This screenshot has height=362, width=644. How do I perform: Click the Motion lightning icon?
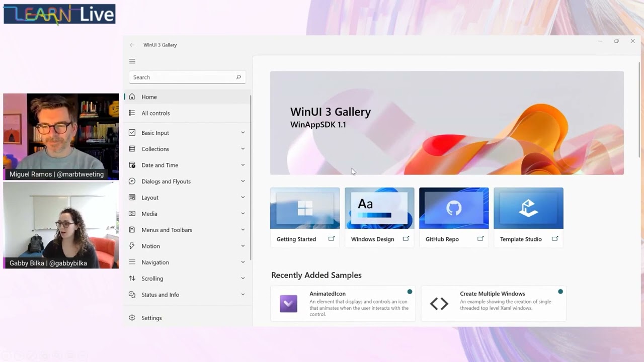coord(132,246)
